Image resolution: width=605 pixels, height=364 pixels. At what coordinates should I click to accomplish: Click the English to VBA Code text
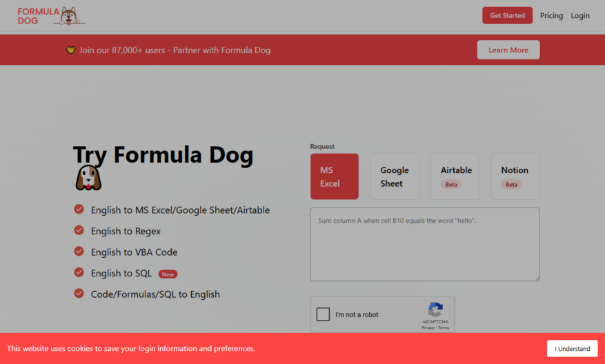pyautogui.click(x=135, y=252)
